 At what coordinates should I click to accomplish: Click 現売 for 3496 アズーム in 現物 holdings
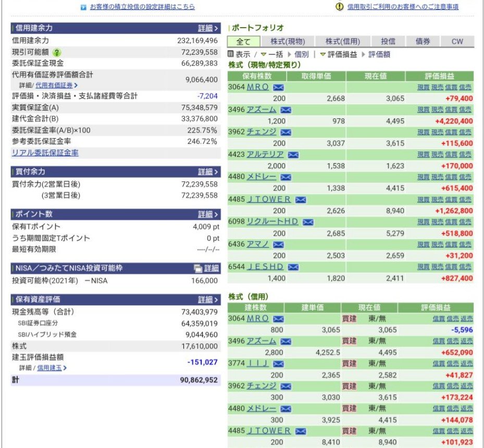(x=437, y=109)
